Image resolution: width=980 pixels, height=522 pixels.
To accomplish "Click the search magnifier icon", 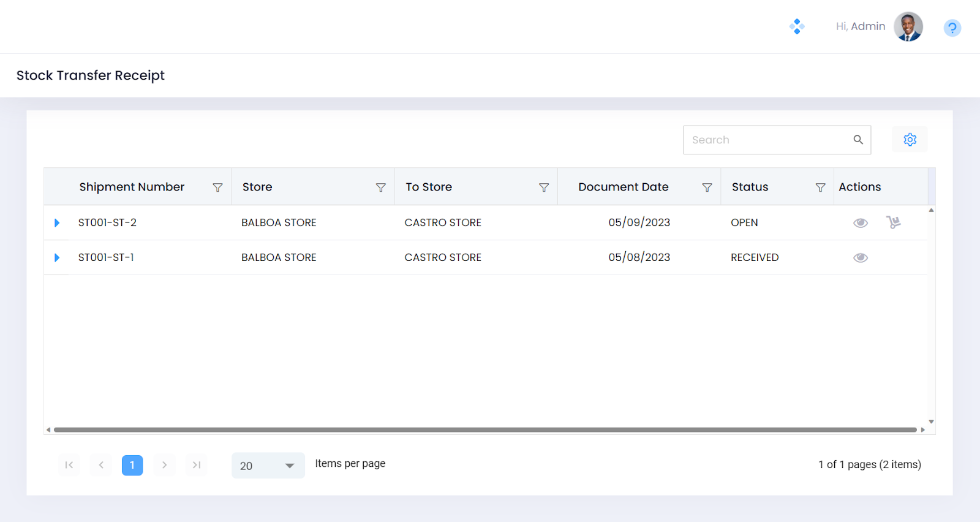I will coord(858,140).
